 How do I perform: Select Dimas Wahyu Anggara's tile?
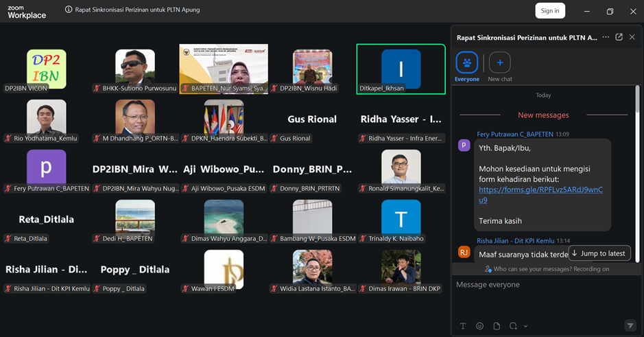tap(224, 220)
